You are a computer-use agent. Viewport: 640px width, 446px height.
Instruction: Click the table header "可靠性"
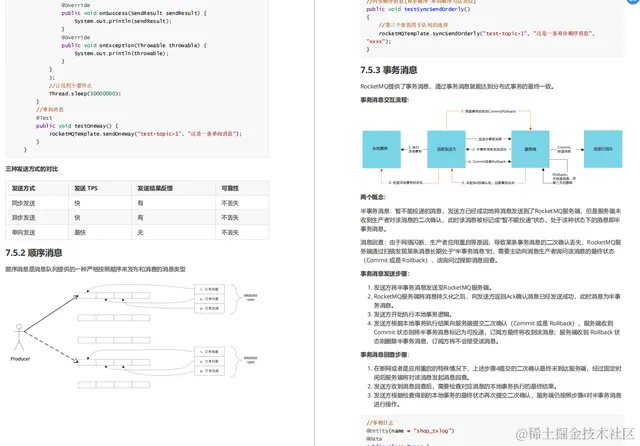[x=230, y=188]
